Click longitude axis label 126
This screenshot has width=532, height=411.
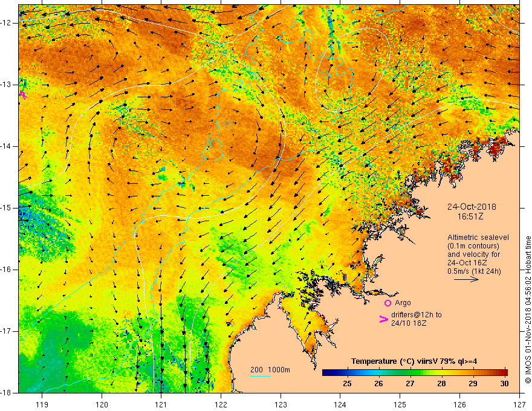tap(459, 404)
